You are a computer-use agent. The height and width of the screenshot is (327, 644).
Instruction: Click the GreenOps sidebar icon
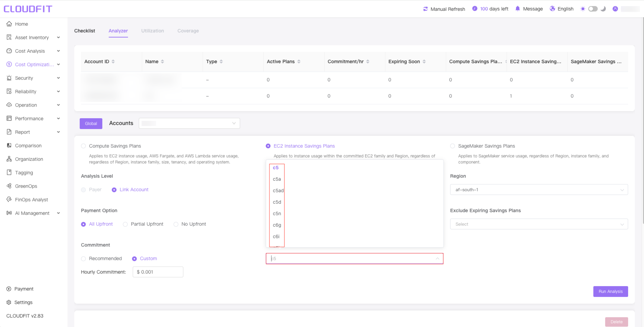point(9,186)
